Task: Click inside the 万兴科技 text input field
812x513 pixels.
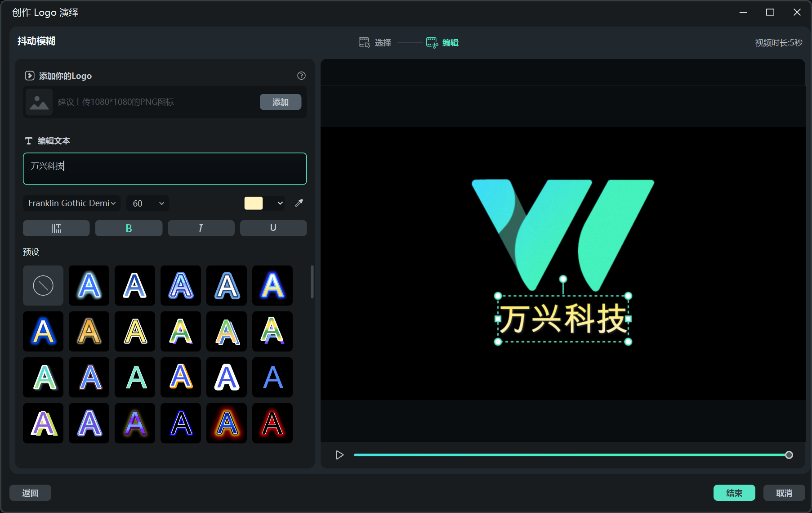Action: pos(165,169)
